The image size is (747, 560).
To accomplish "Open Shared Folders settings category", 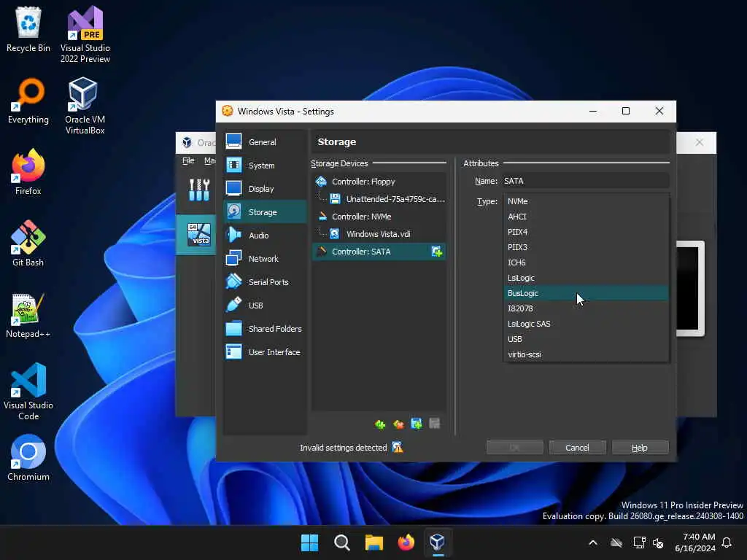I will [x=265, y=329].
